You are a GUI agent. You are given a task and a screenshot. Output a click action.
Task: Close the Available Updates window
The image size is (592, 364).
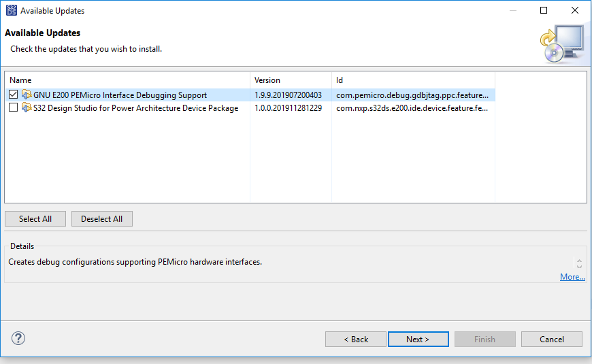pyautogui.click(x=574, y=10)
